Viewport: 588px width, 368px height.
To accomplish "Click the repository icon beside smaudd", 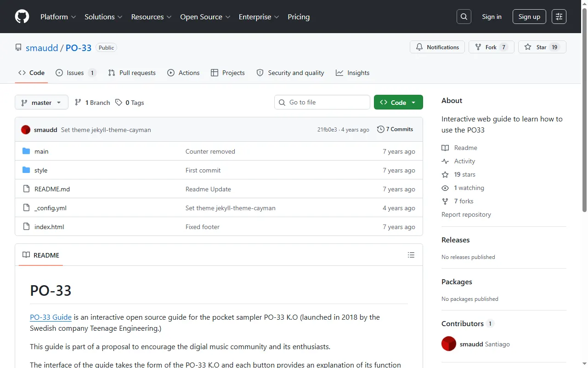I will pyautogui.click(x=18, y=47).
